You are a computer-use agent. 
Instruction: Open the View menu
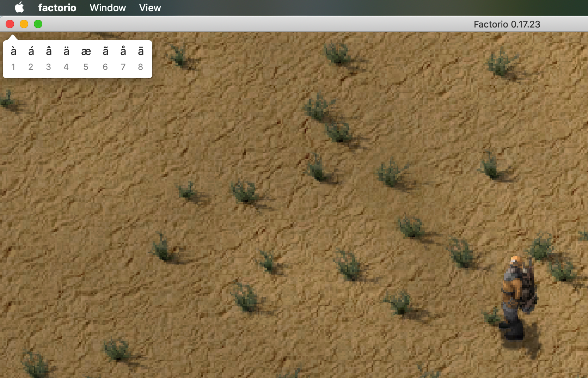[x=150, y=8]
